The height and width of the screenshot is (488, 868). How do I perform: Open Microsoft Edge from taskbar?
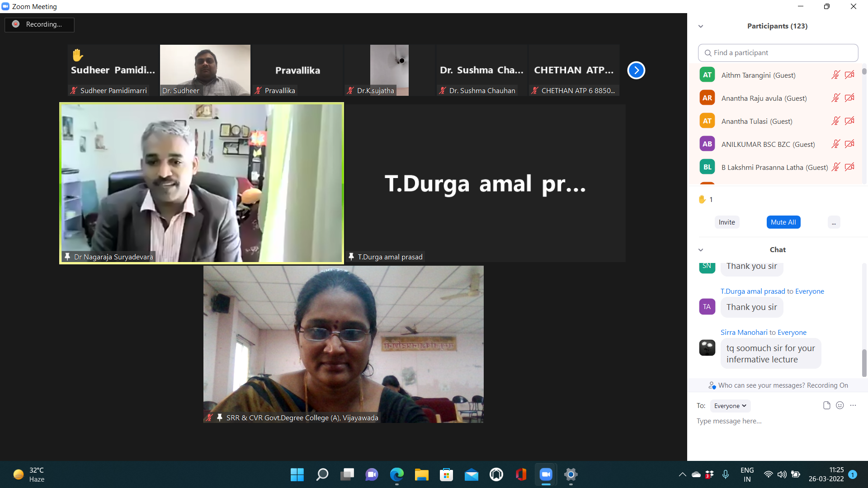(x=396, y=474)
